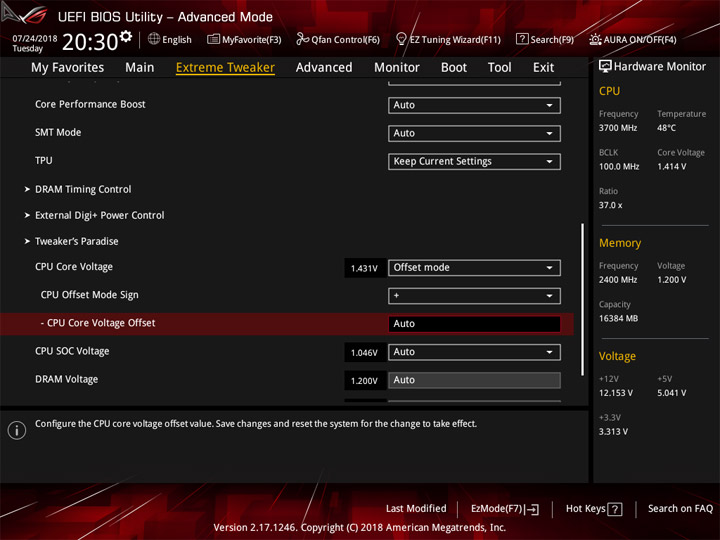The image size is (720, 540).
Task: Select the SMT Mode label
Action: click(58, 132)
